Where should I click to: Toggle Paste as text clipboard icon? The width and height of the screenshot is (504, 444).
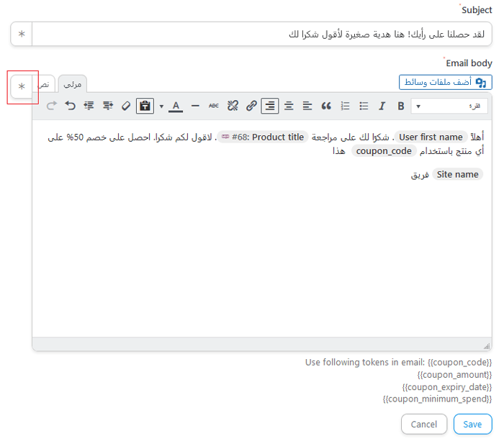click(x=145, y=106)
